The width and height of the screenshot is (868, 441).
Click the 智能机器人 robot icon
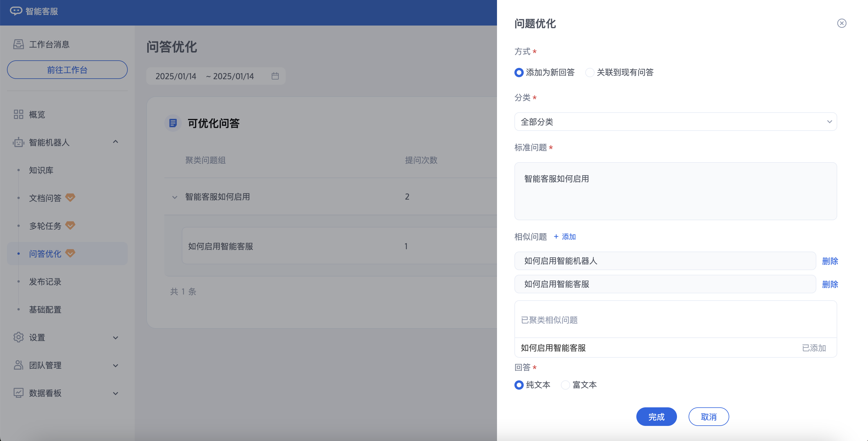tap(19, 142)
